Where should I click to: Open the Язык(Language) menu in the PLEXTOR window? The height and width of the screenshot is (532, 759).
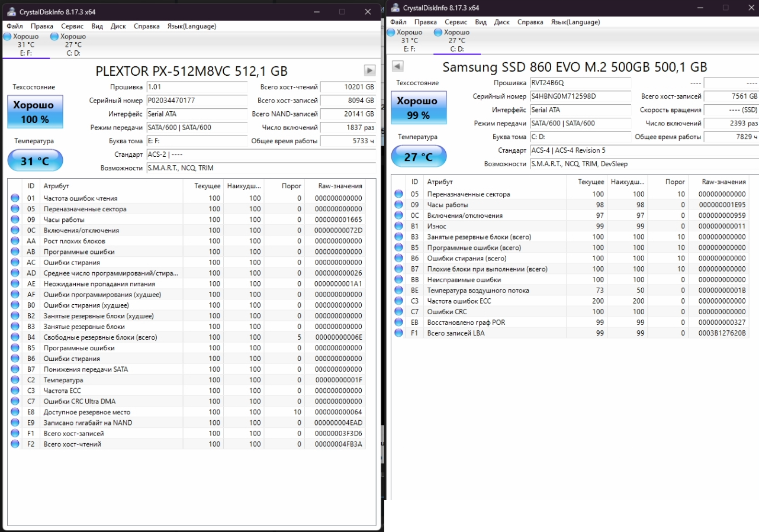pyautogui.click(x=192, y=26)
